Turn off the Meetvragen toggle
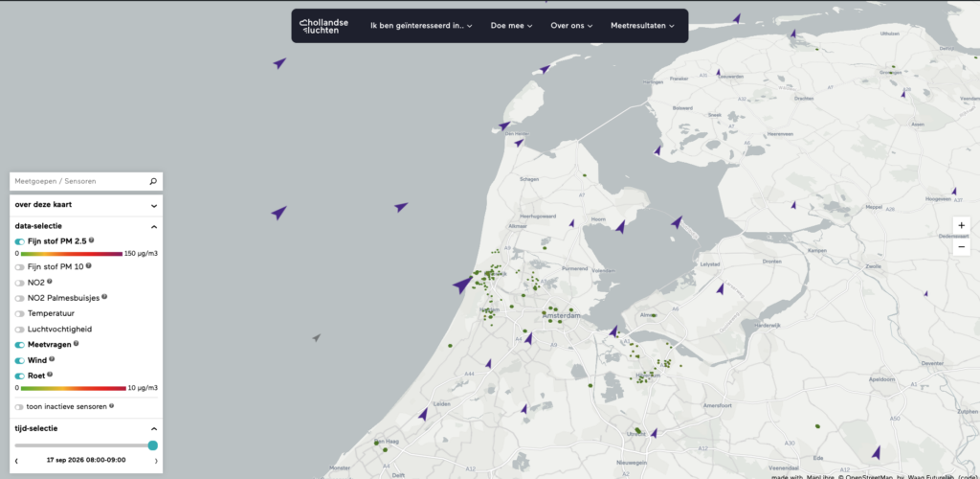This screenshot has height=479, width=980. pos(20,345)
